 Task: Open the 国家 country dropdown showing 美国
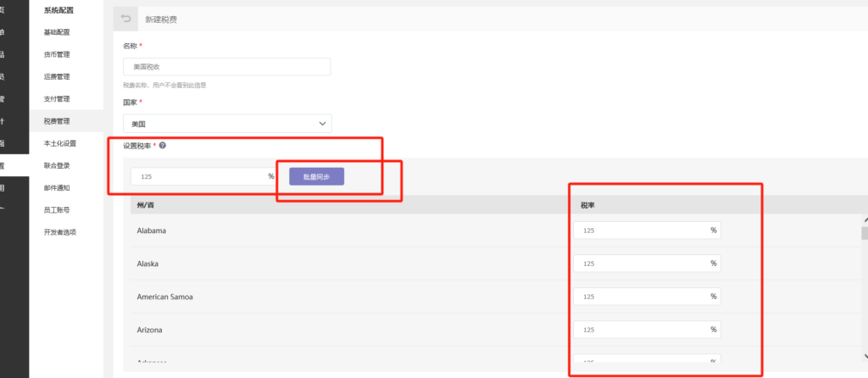(x=227, y=124)
